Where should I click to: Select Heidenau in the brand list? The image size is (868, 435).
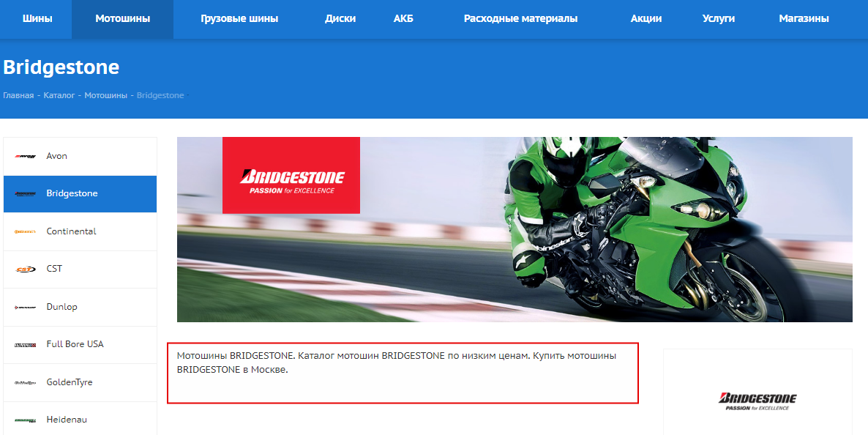[81, 420]
